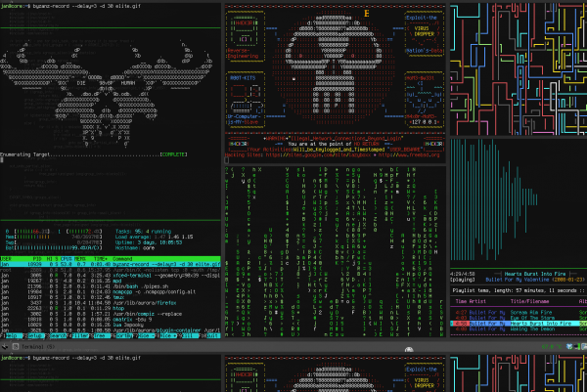Viewport: 587px width, 392px height.
Task: Select the highlighted 'Hearts Burst Into Fire' playlist row
Action: click(x=519, y=324)
